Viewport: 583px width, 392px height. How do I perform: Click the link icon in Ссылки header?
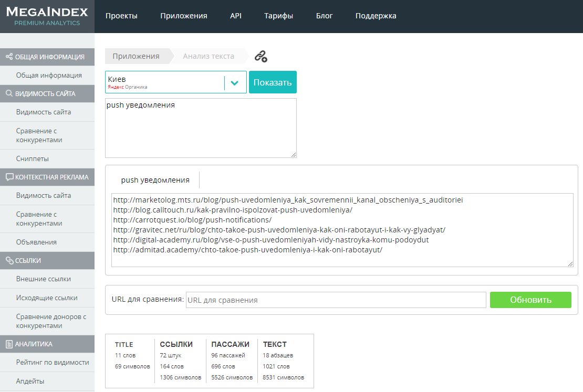click(9, 260)
